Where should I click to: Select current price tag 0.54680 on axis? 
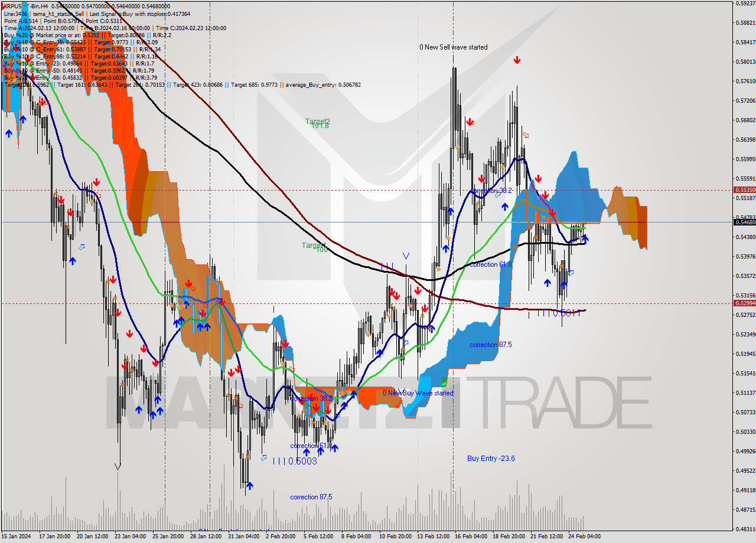pos(744,222)
